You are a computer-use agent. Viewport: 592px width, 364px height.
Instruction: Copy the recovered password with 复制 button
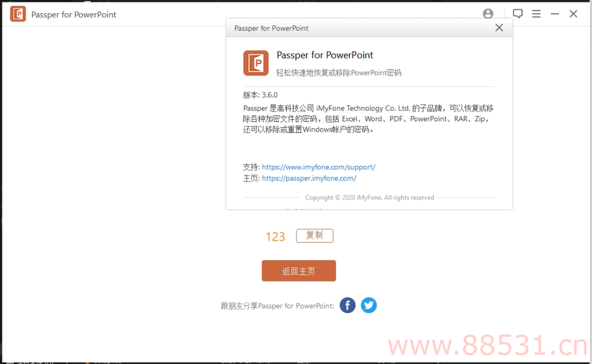click(314, 236)
